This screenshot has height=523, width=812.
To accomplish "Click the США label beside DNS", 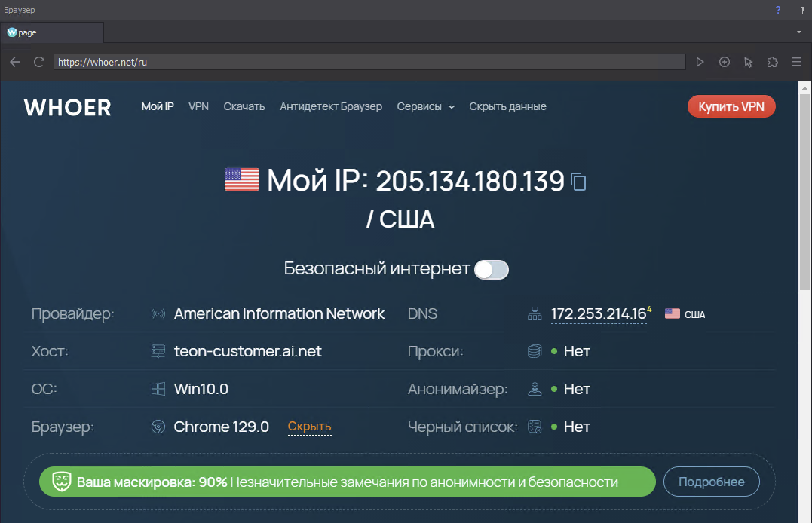I will click(694, 314).
